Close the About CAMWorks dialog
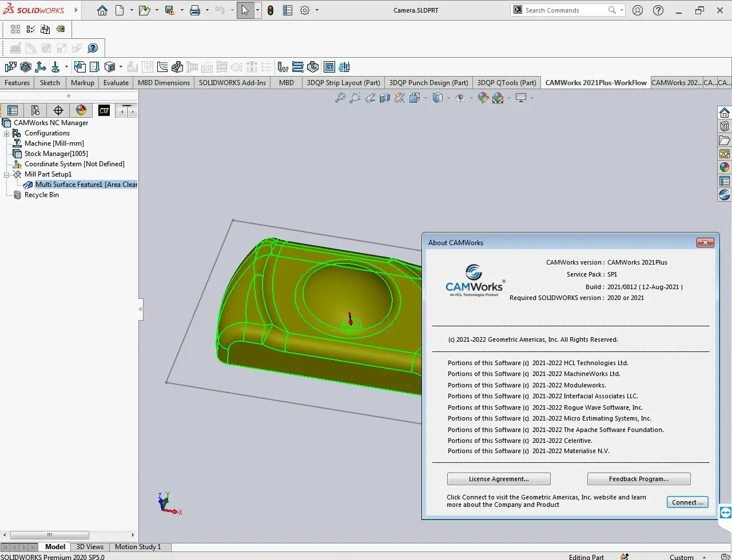 pos(705,243)
